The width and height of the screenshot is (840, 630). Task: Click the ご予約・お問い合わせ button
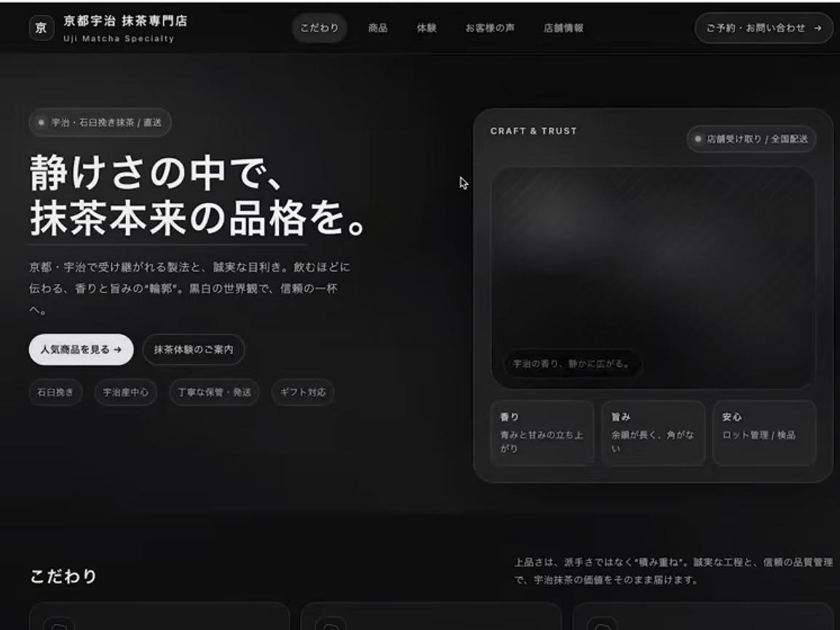[x=764, y=28]
